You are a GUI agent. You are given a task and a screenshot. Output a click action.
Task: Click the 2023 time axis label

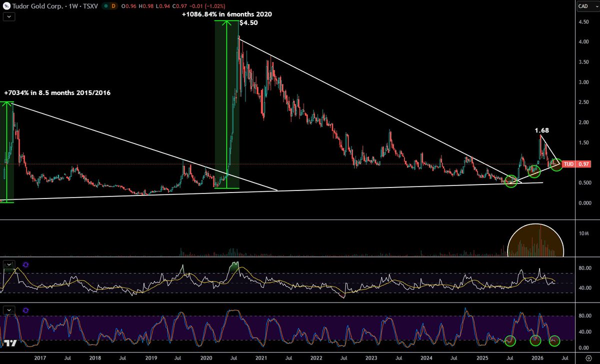click(x=371, y=358)
